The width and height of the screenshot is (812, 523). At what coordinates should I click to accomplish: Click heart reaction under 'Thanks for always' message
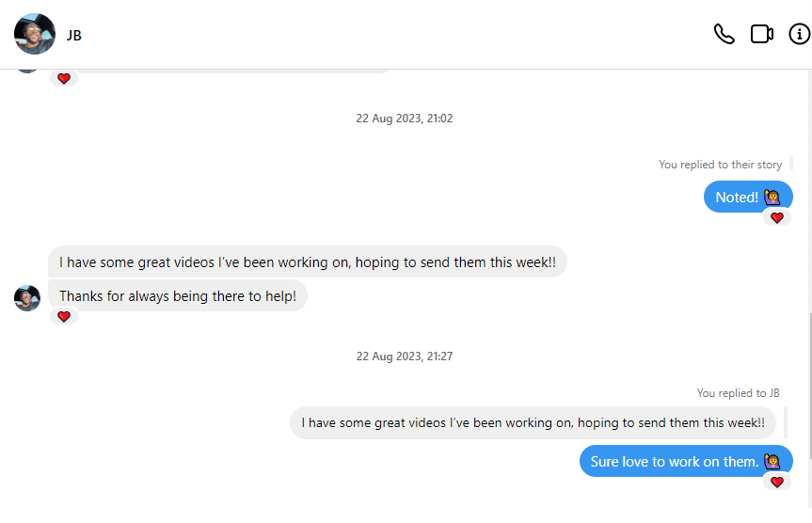[x=64, y=317]
